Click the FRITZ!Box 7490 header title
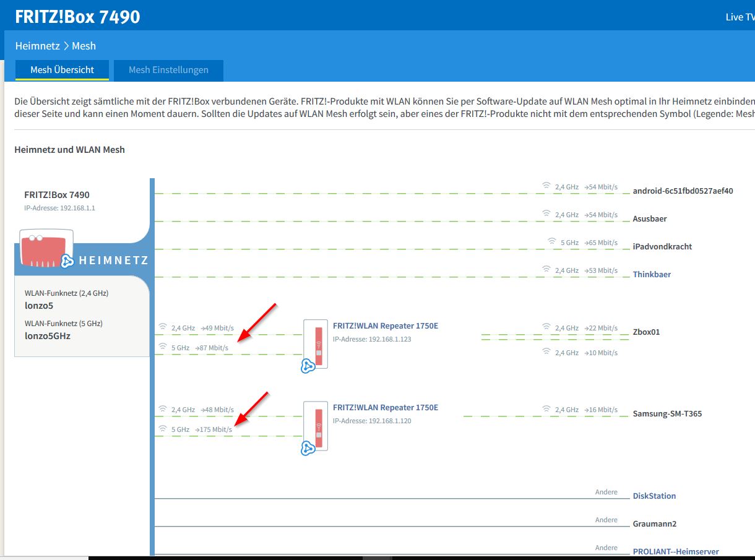 [x=77, y=17]
